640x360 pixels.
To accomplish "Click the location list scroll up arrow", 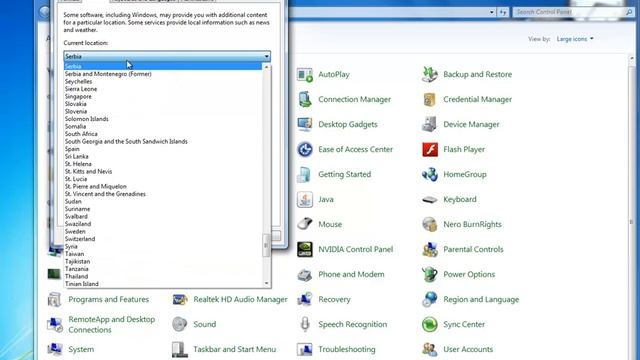I will (x=267, y=67).
